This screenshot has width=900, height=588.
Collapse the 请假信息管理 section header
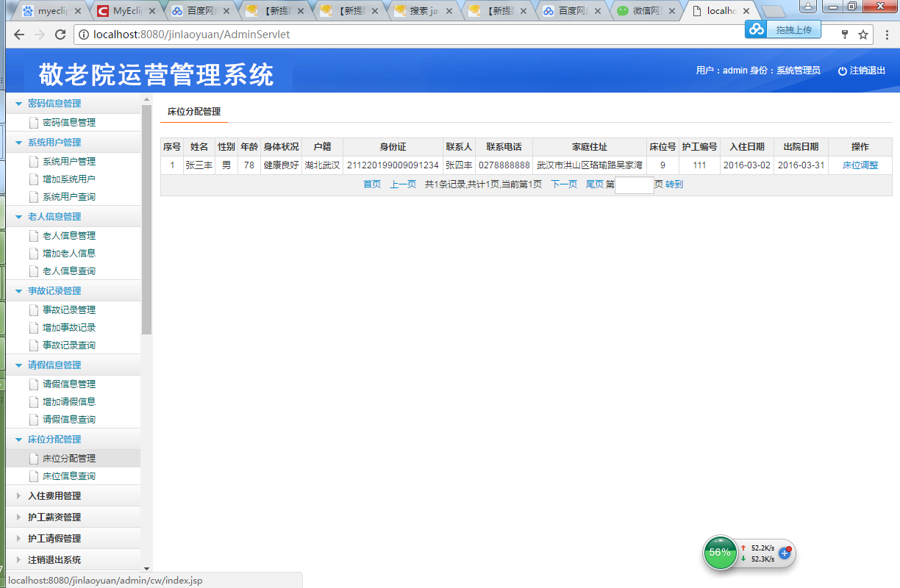point(72,365)
